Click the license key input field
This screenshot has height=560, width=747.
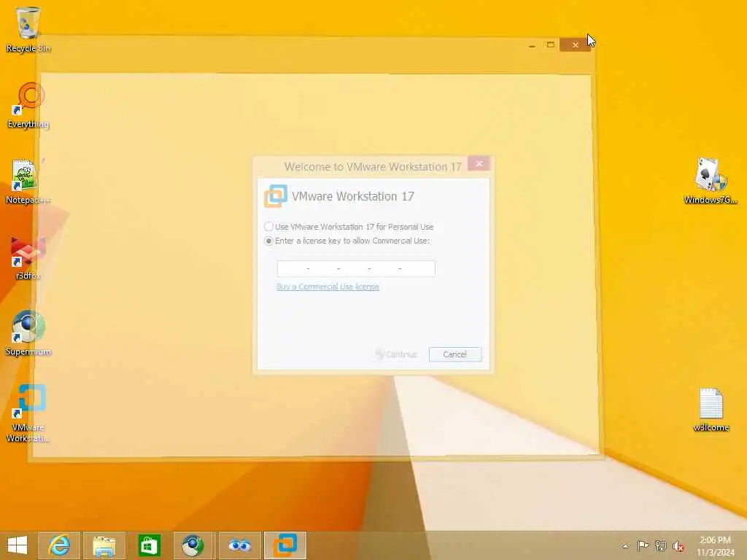click(x=356, y=268)
